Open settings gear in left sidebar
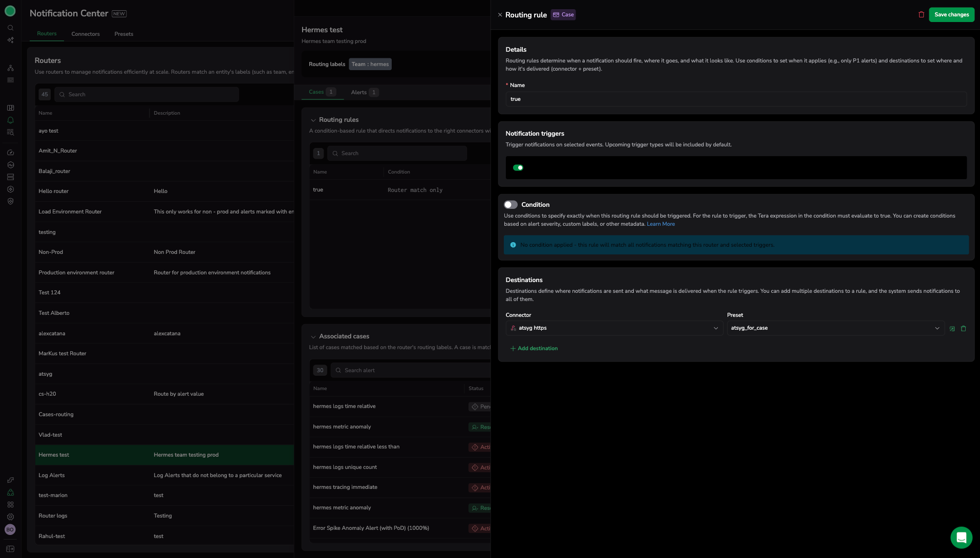 click(x=10, y=517)
